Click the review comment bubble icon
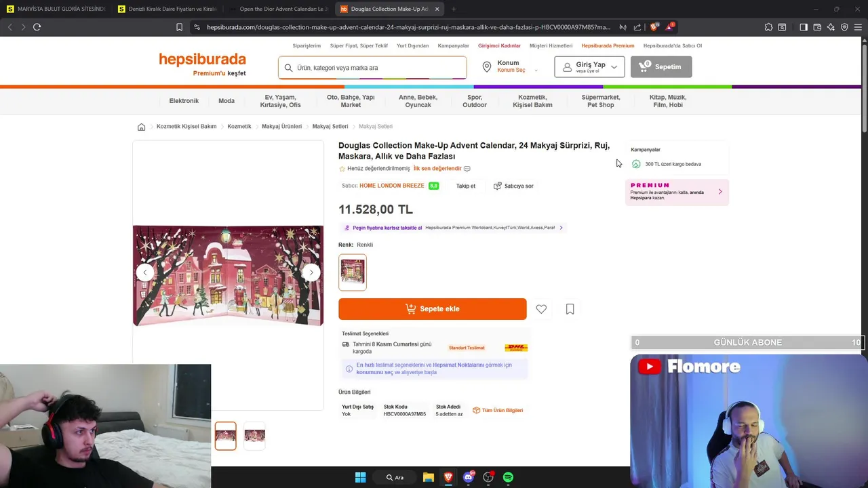The height and width of the screenshot is (488, 868). (467, 169)
